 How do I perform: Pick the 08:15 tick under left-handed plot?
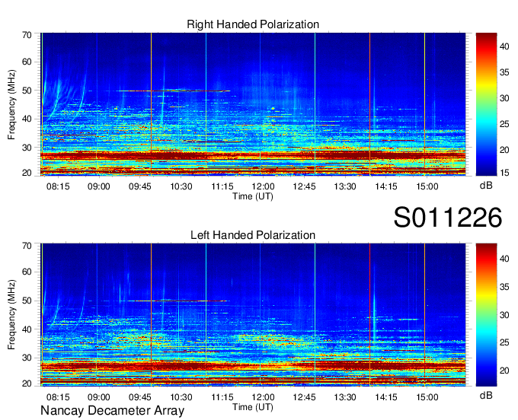pos(58,397)
